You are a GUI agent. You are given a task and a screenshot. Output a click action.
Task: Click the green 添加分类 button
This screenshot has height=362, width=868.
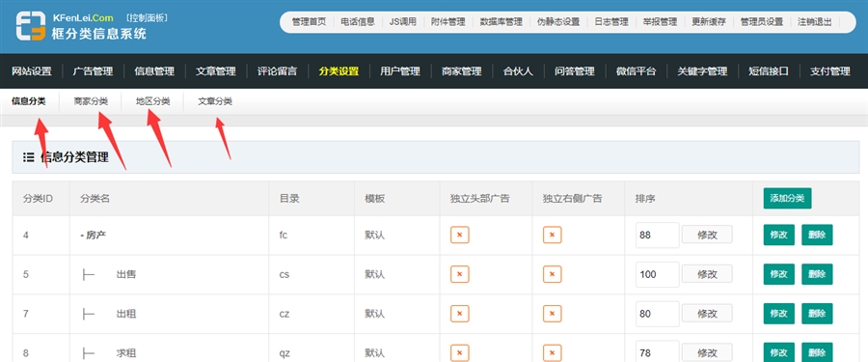click(787, 199)
